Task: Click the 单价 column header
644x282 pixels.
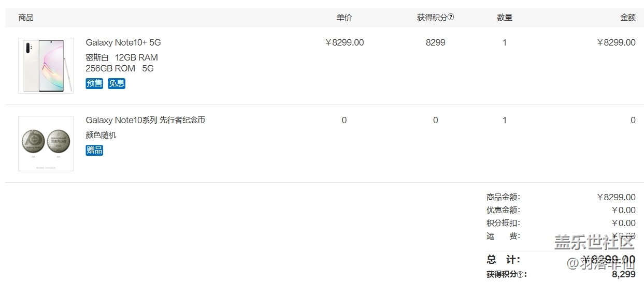Action: coord(344,18)
